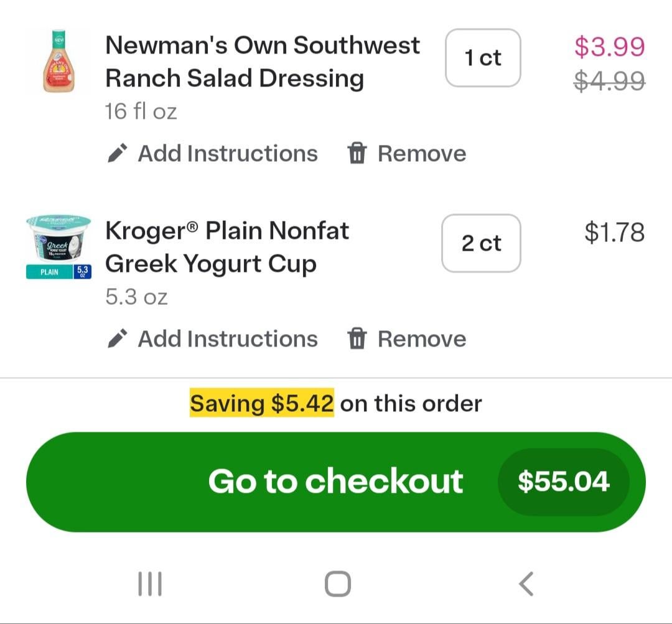This screenshot has width=672, height=624.
Task: Tap the Saving $5.42 highlighted text
Action: point(262,403)
